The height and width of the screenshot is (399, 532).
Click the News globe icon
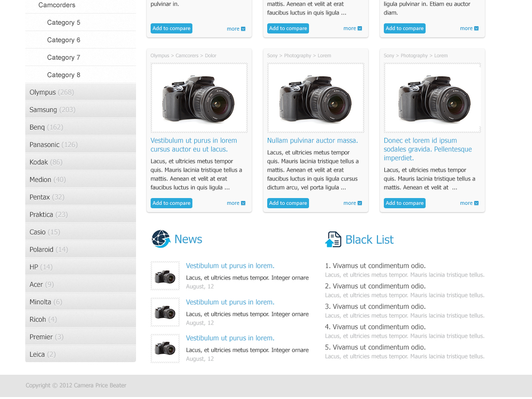point(161,239)
